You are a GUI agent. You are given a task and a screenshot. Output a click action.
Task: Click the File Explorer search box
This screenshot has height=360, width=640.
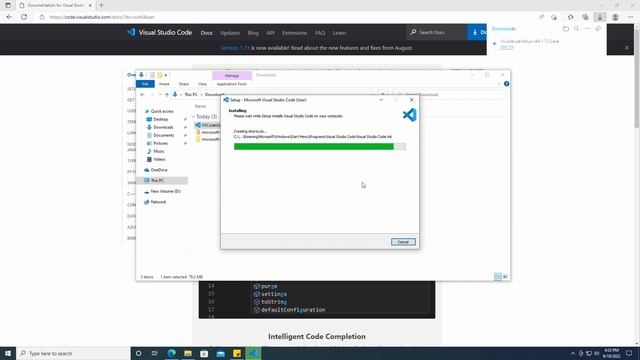click(x=451, y=95)
